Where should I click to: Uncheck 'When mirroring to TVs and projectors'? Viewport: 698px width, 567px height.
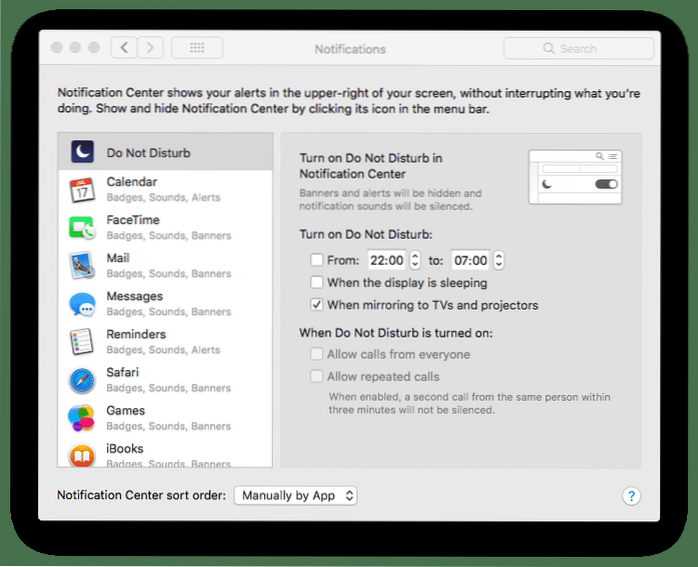coord(317,305)
